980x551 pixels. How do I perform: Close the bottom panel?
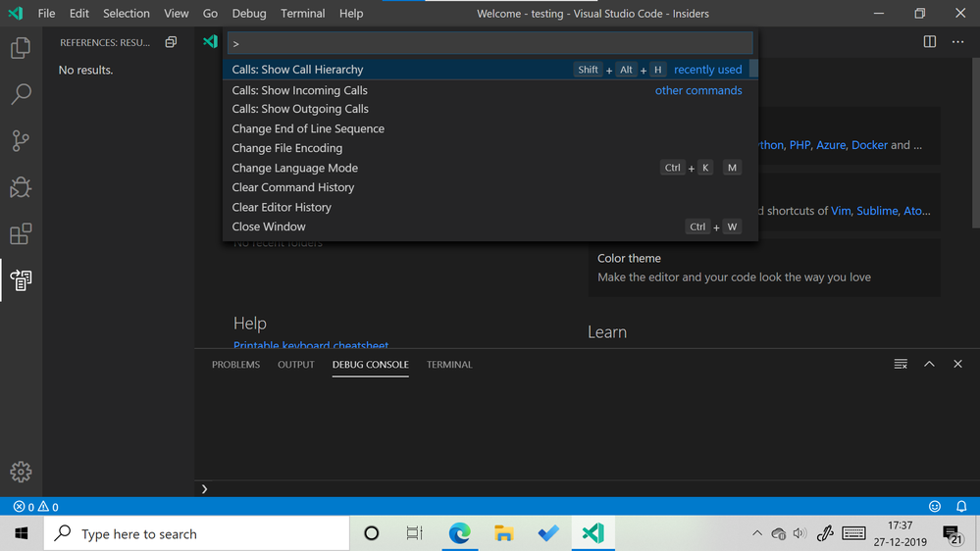957,364
